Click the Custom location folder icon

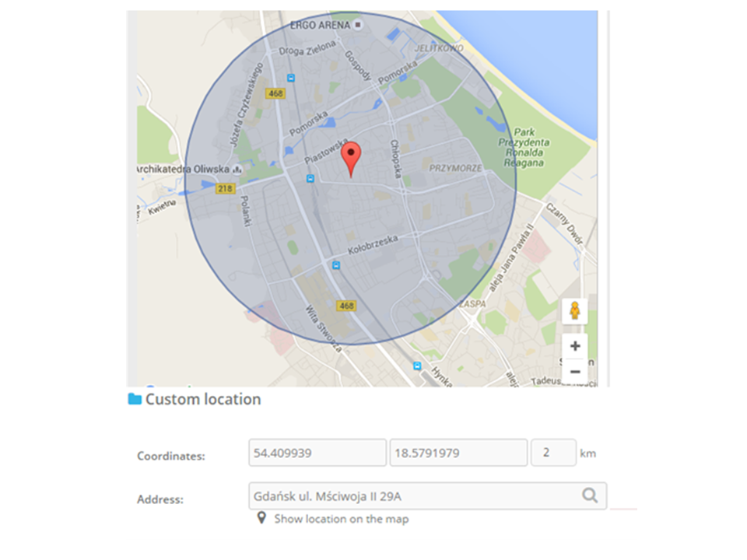pos(135,399)
